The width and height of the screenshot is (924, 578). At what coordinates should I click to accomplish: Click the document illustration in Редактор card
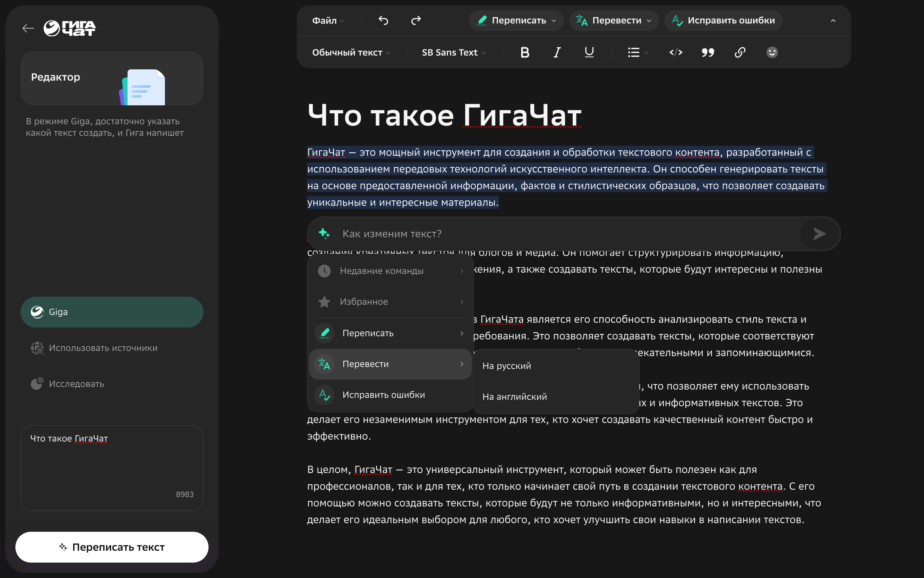tap(142, 87)
